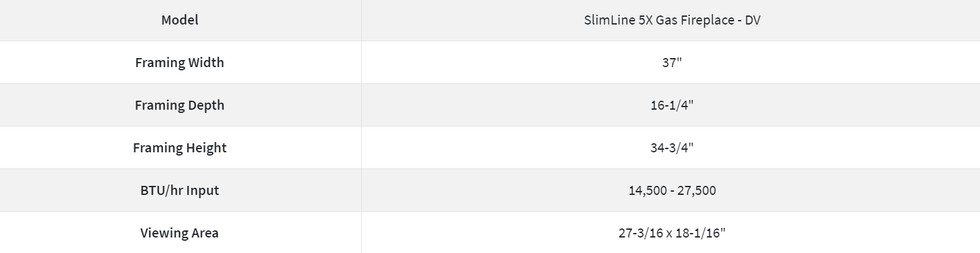
Task: Select the SlimLine 5X Gas Fireplace value cell
Action: click(x=671, y=20)
